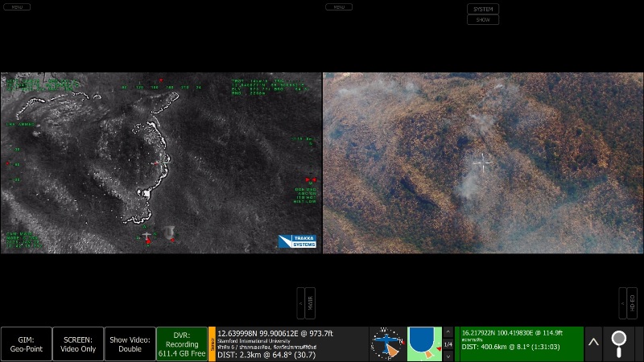The width and height of the screenshot is (644, 362).
Task: Step up the 1/4 page selector
Action: tap(448, 331)
